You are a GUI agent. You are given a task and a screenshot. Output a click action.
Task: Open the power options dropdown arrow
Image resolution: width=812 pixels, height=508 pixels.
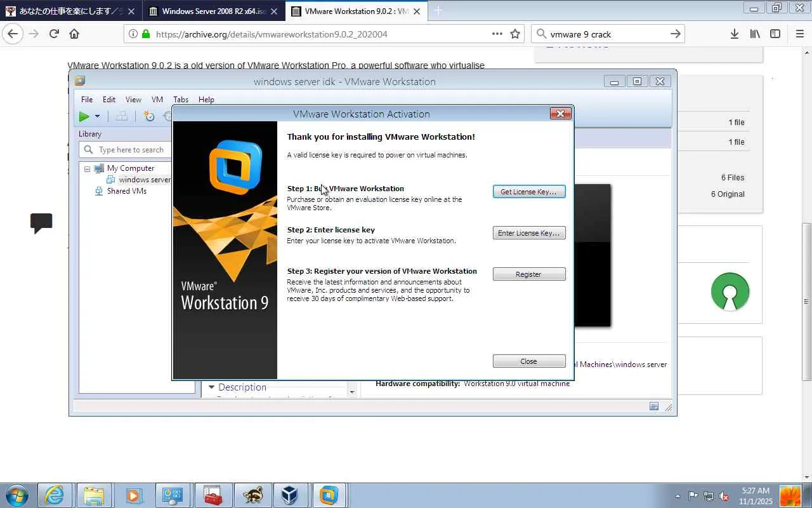(x=97, y=116)
